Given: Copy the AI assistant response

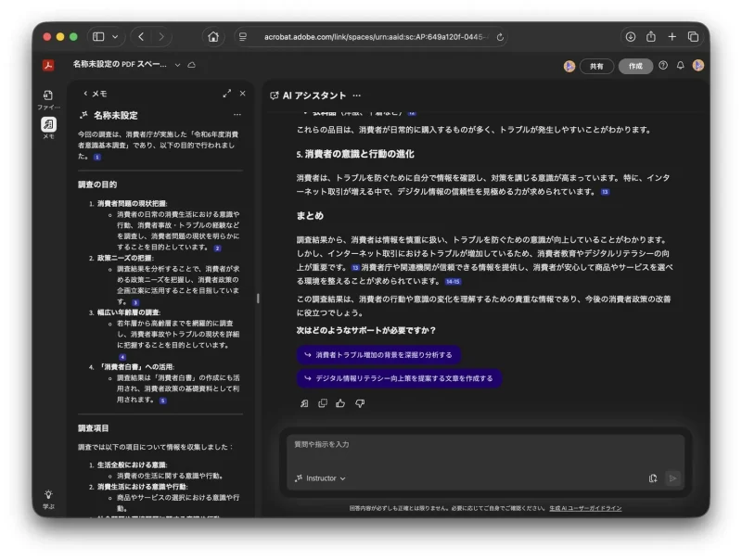Looking at the screenshot, I should tap(323, 403).
